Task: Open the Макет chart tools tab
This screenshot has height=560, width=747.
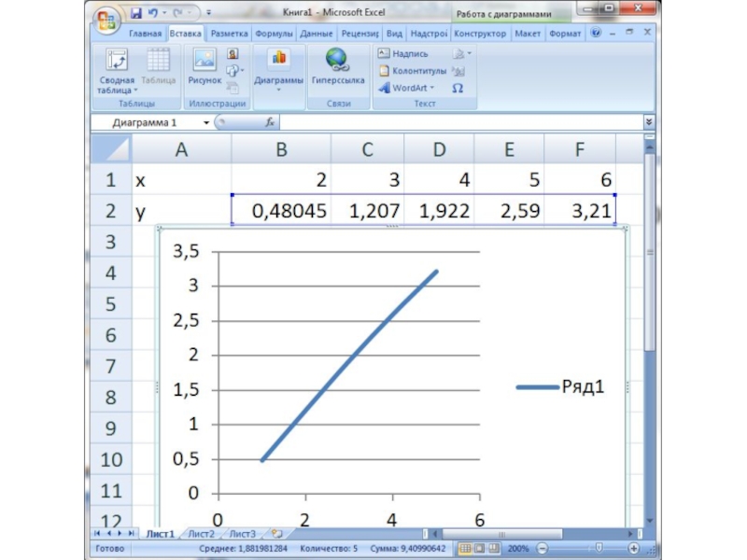Action: [528, 34]
